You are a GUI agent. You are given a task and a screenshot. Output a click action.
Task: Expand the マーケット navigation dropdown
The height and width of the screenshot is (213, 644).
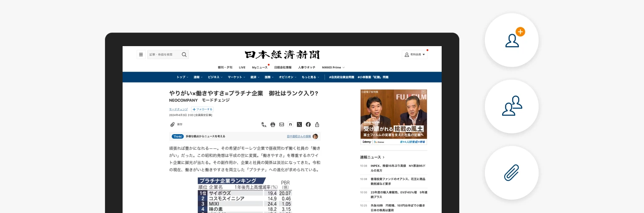(236, 77)
